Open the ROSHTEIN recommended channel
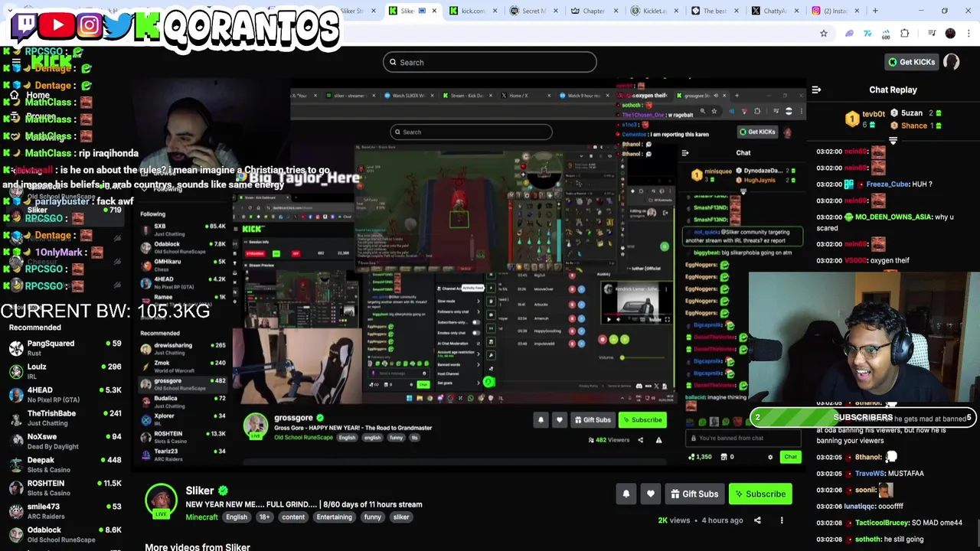980x551 pixels. [x=64, y=487]
